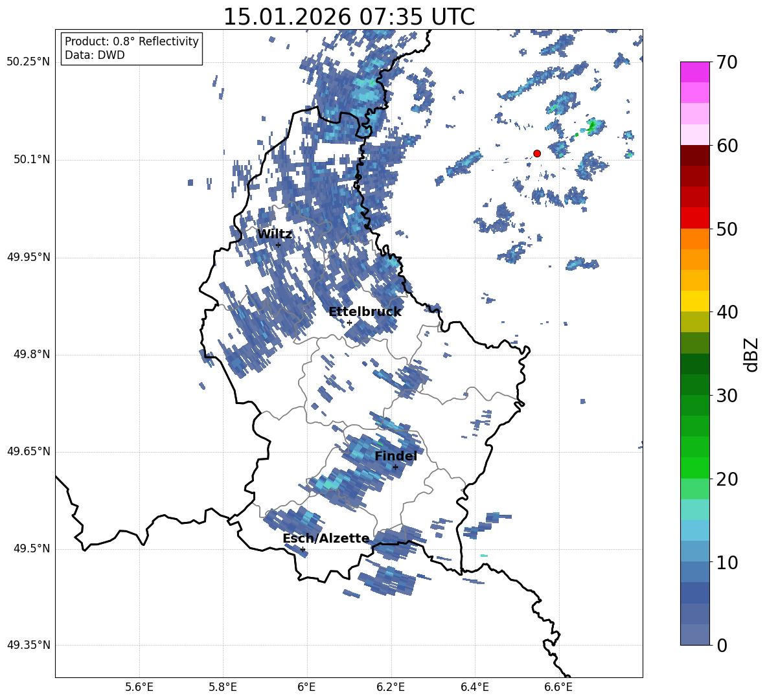Click the colorbar tick label 10
The height and width of the screenshot is (700, 767).
[x=727, y=562]
